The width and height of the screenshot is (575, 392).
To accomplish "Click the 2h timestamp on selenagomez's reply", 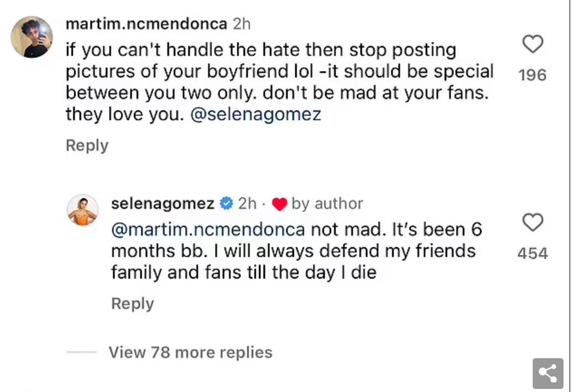I will pyautogui.click(x=249, y=204).
